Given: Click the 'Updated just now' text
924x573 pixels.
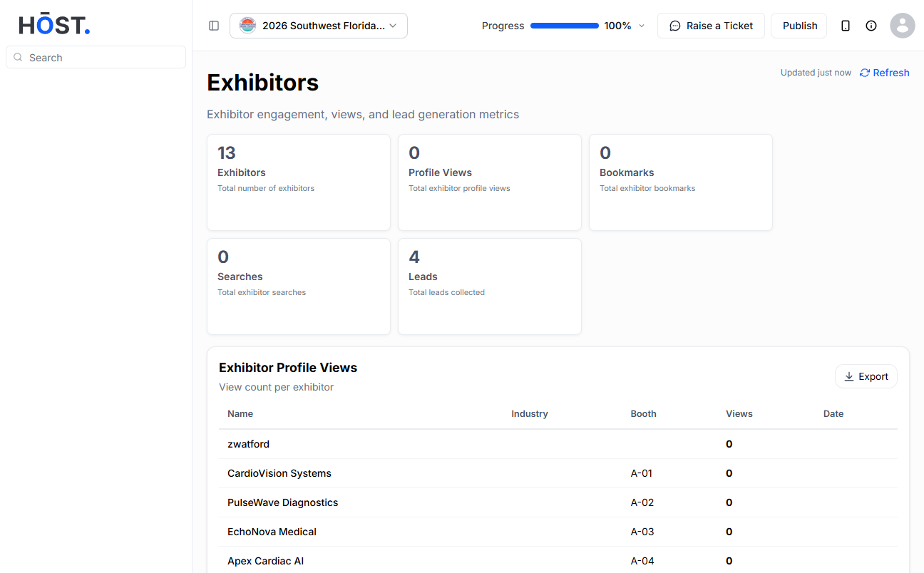Looking at the screenshot, I should pyautogui.click(x=816, y=73).
